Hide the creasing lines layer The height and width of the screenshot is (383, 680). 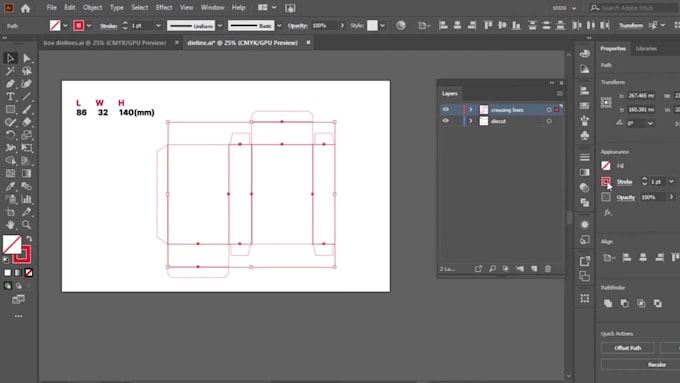click(x=445, y=109)
